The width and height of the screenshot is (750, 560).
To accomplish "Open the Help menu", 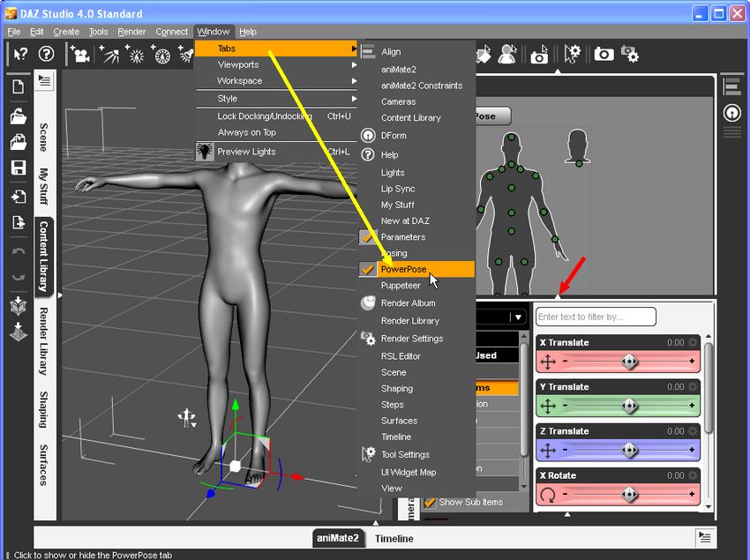I will (248, 32).
